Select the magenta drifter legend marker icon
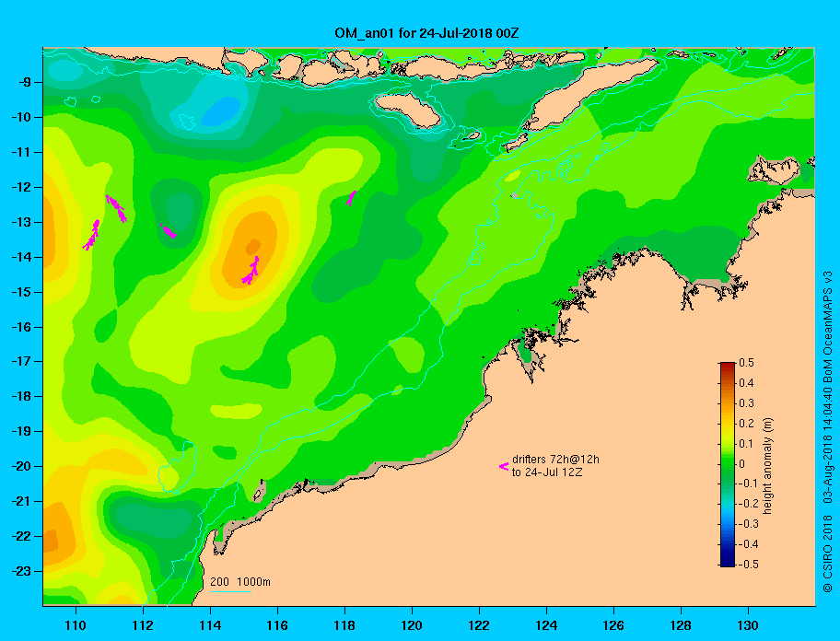This screenshot has width=840, height=641. pyautogui.click(x=504, y=466)
